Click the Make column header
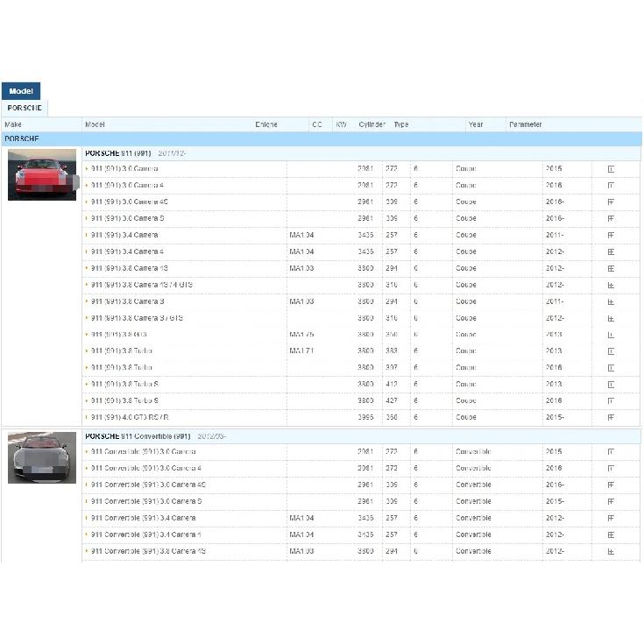 coord(13,124)
